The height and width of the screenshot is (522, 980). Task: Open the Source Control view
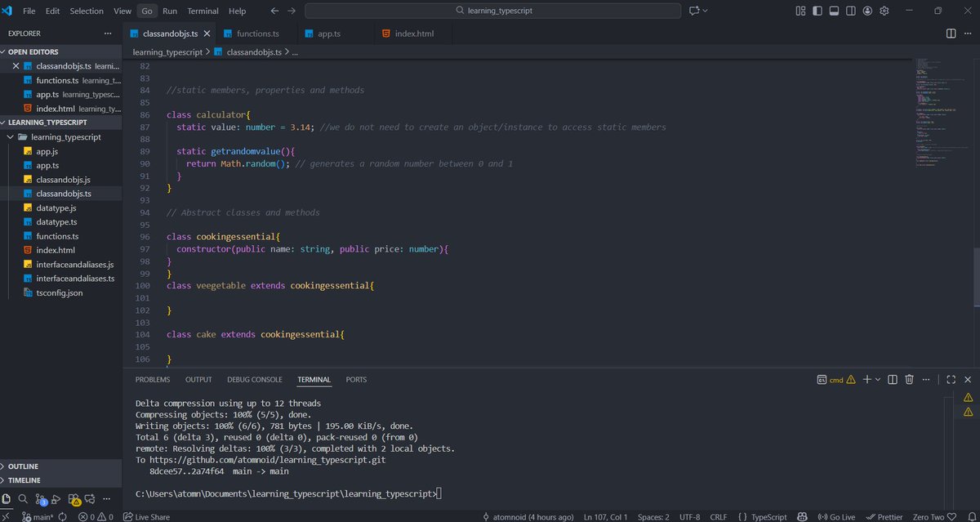pyautogui.click(x=41, y=498)
